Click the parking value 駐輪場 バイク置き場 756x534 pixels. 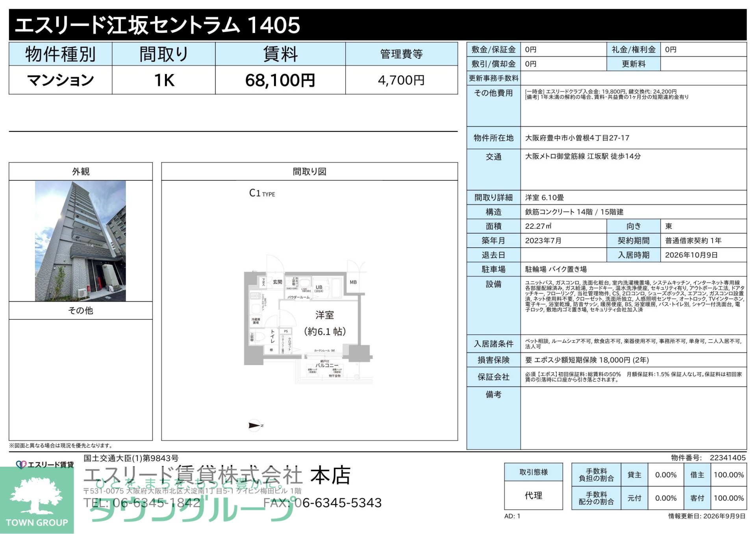pyautogui.click(x=556, y=269)
